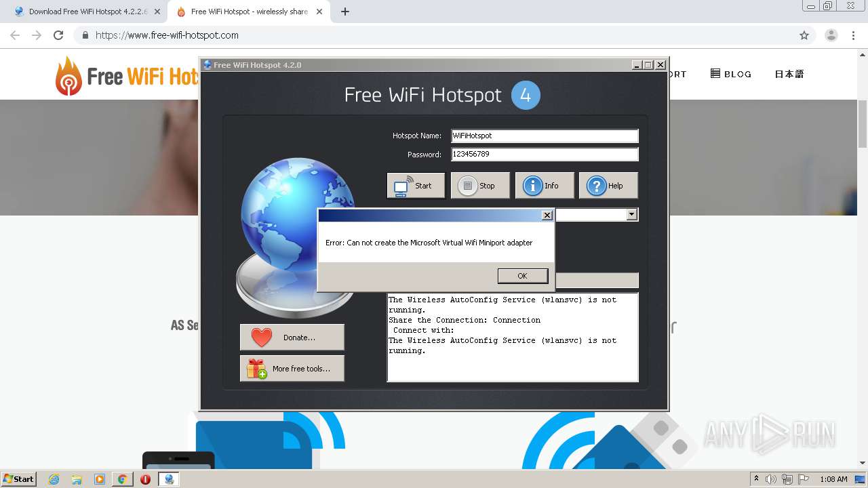Expand the connection dropdown arrow
This screenshot has height=488, width=868.
coord(631,214)
